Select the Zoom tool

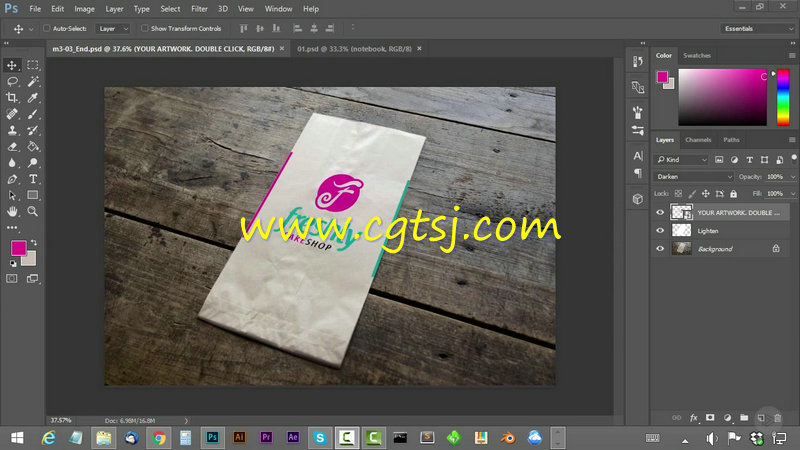pyautogui.click(x=33, y=211)
